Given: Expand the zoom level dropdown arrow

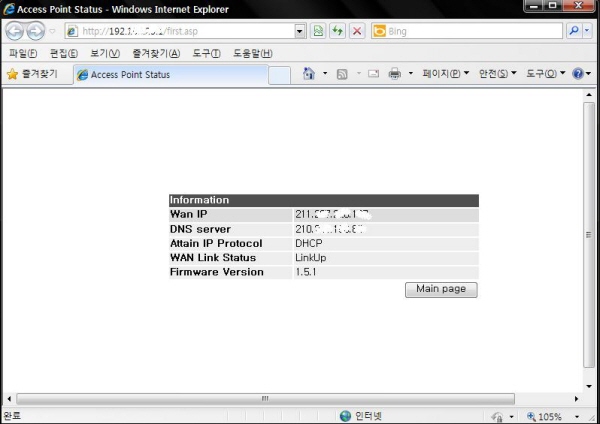Looking at the screenshot, I should pyautogui.click(x=577, y=416).
